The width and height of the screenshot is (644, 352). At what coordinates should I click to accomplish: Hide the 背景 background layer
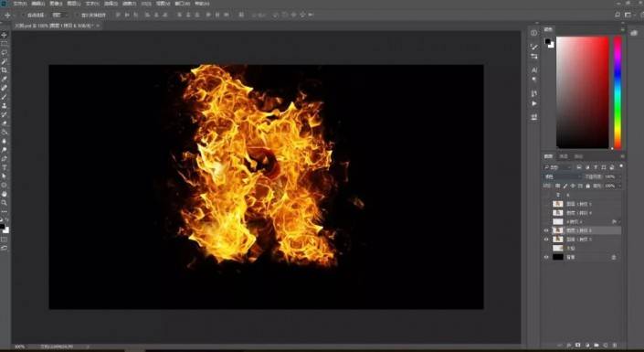[x=546, y=257]
